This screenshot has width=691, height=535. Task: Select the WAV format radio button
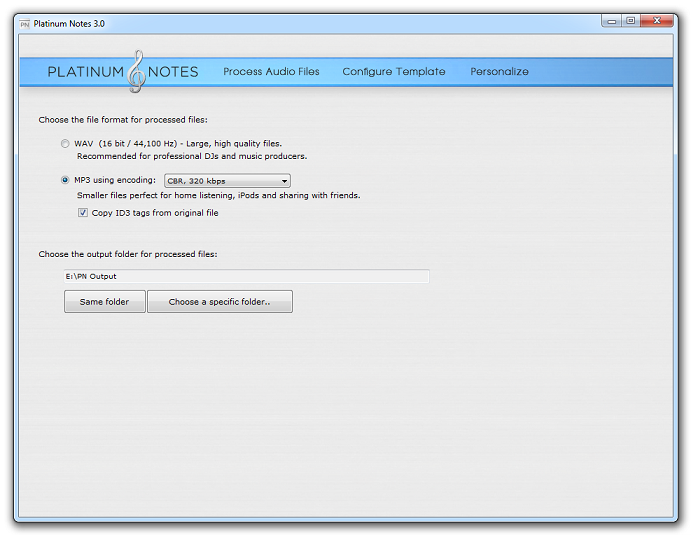tap(66, 144)
